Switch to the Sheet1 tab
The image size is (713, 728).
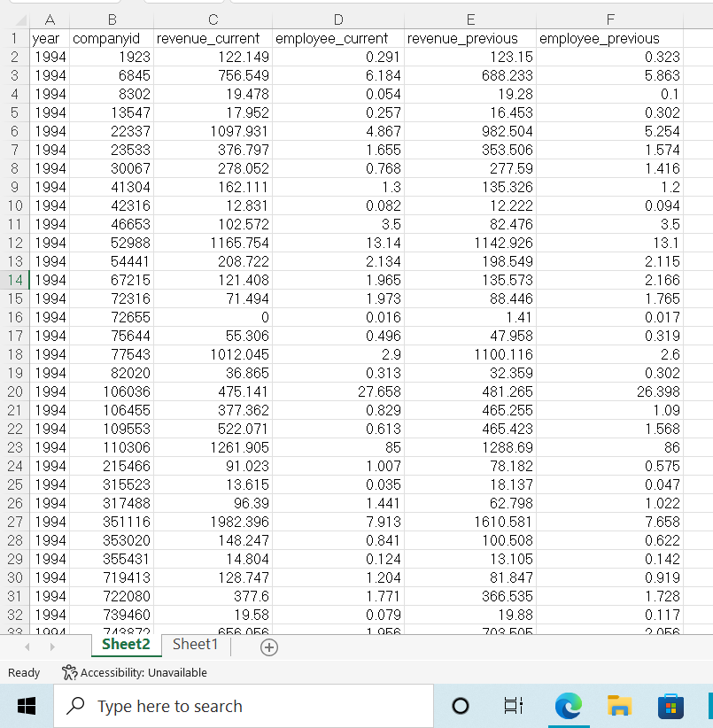click(195, 644)
